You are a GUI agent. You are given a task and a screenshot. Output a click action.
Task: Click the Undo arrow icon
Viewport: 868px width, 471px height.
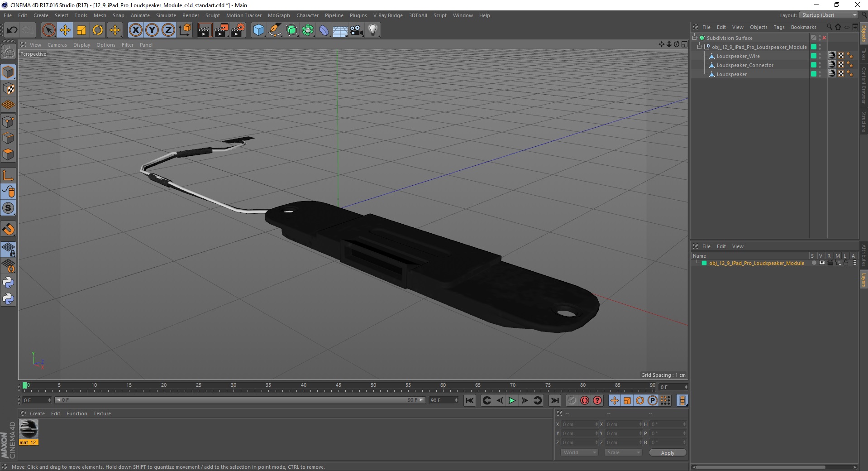pyautogui.click(x=12, y=30)
